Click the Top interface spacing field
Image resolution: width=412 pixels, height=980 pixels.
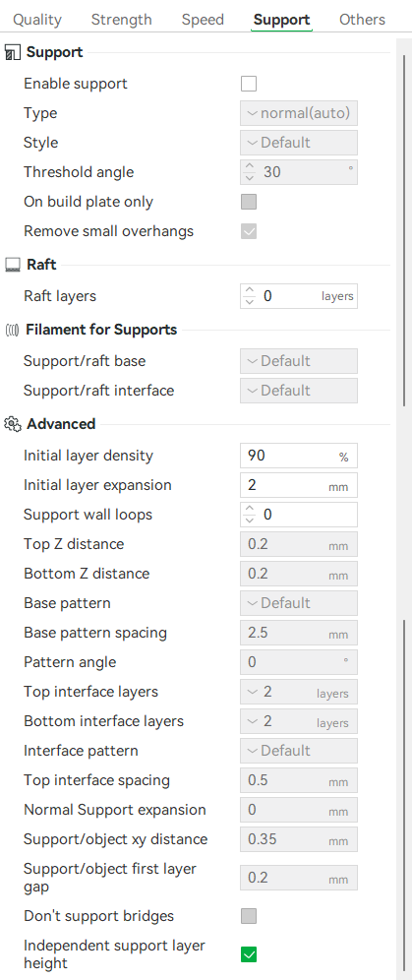coord(299,780)
